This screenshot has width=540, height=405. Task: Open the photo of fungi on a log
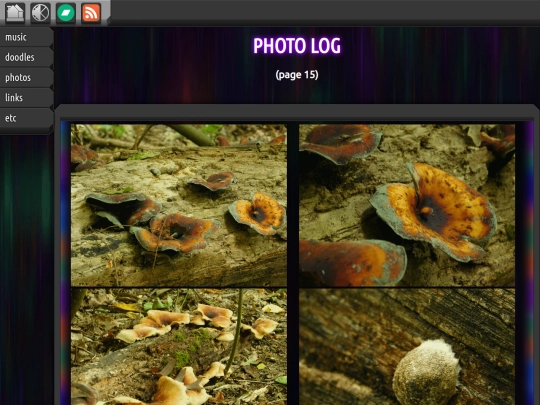tap(179, 205)
